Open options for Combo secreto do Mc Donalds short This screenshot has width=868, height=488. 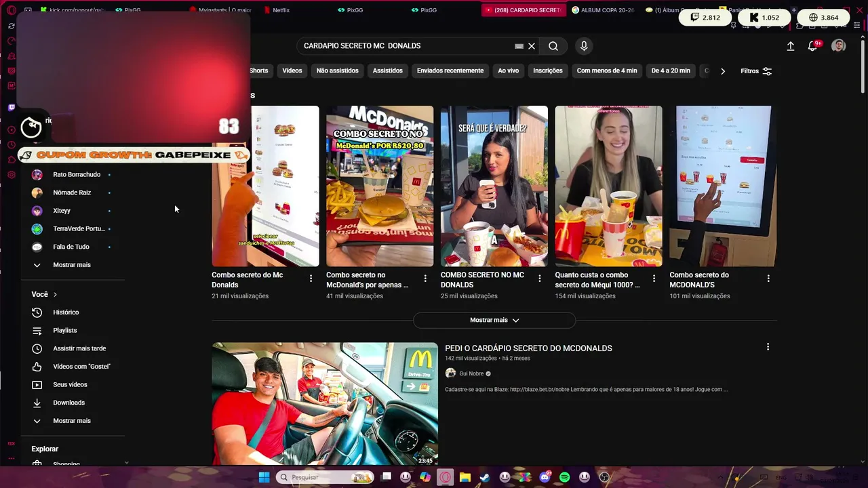311,279
